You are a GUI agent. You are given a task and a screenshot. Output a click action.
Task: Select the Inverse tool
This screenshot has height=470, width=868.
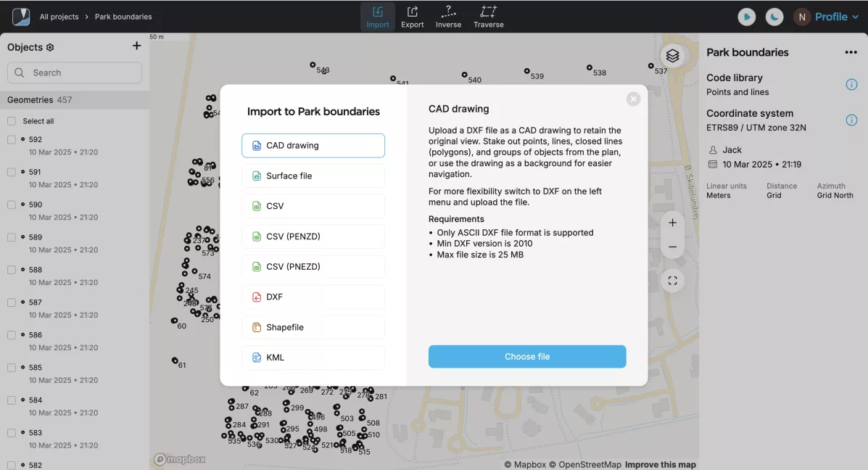(448, 17)
